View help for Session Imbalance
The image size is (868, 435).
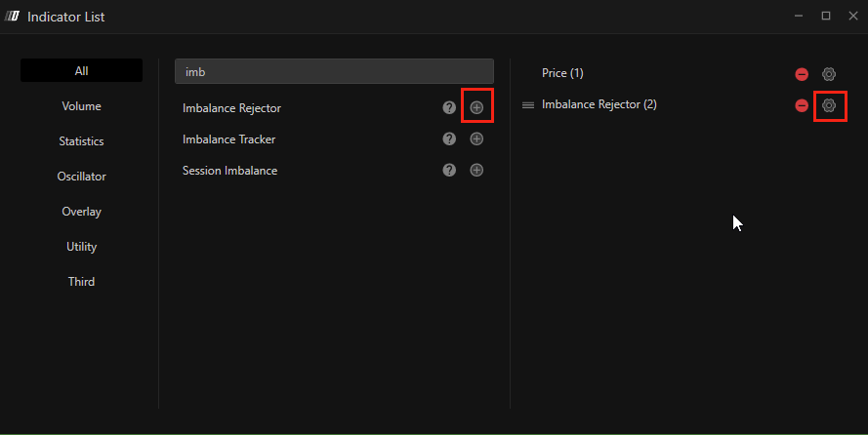click(449, 170)
